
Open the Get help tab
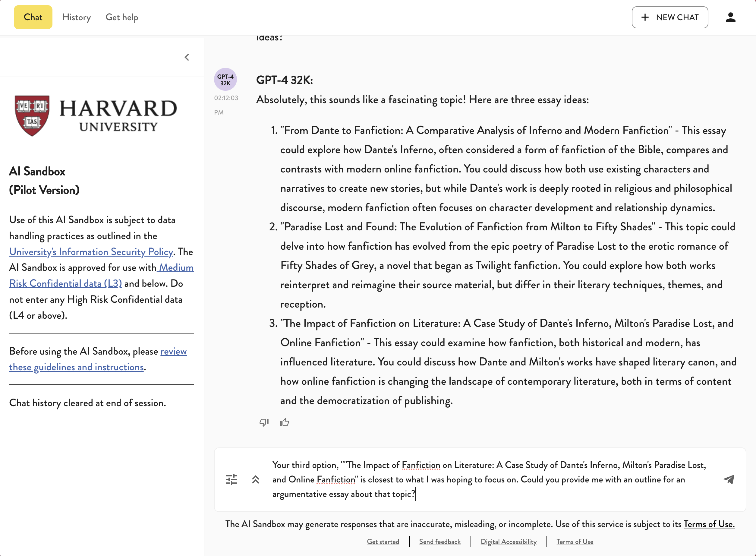122,17
